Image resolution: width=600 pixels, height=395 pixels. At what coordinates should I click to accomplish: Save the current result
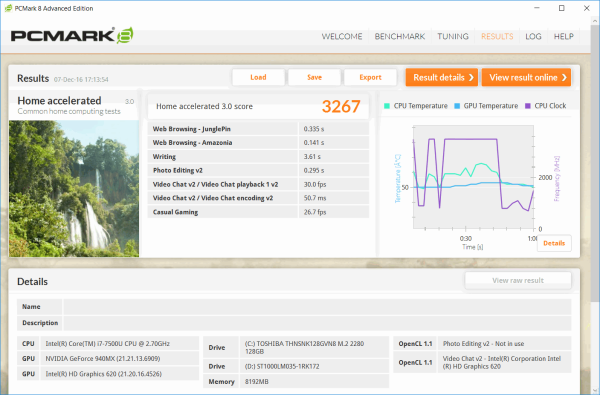click(x=314, y=77)
